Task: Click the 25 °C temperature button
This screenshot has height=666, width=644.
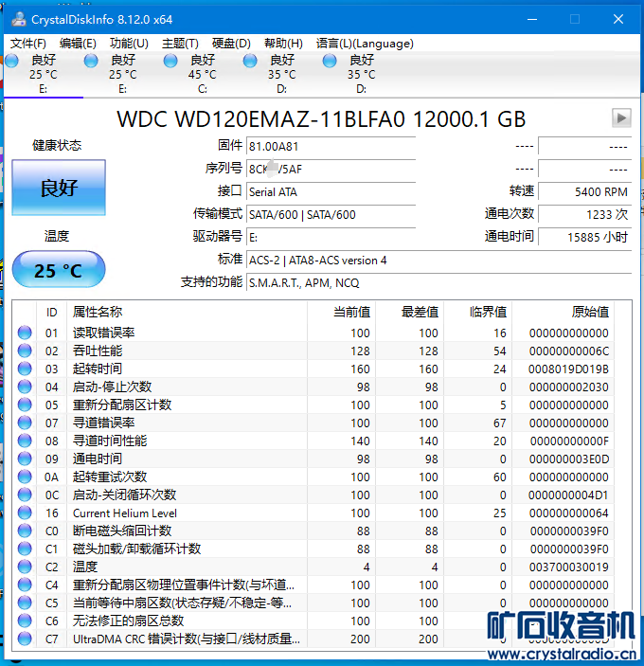Action: coord(59,270)
